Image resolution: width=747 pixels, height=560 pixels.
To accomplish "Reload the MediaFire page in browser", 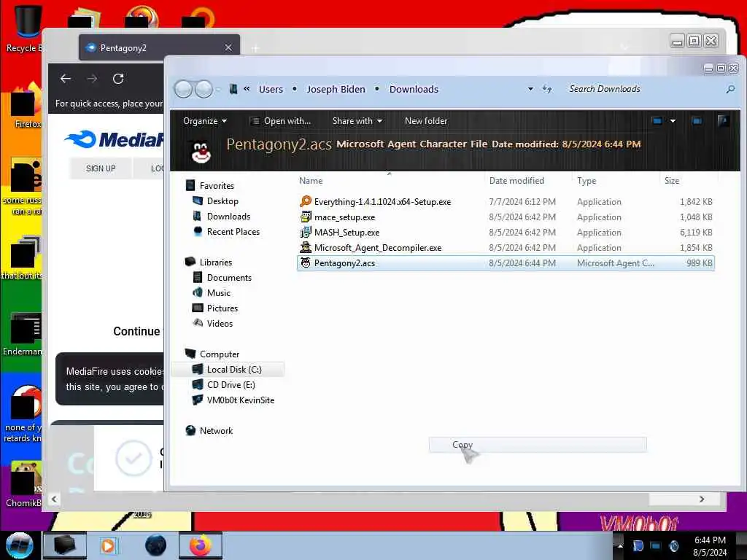I will coord(118,79).
